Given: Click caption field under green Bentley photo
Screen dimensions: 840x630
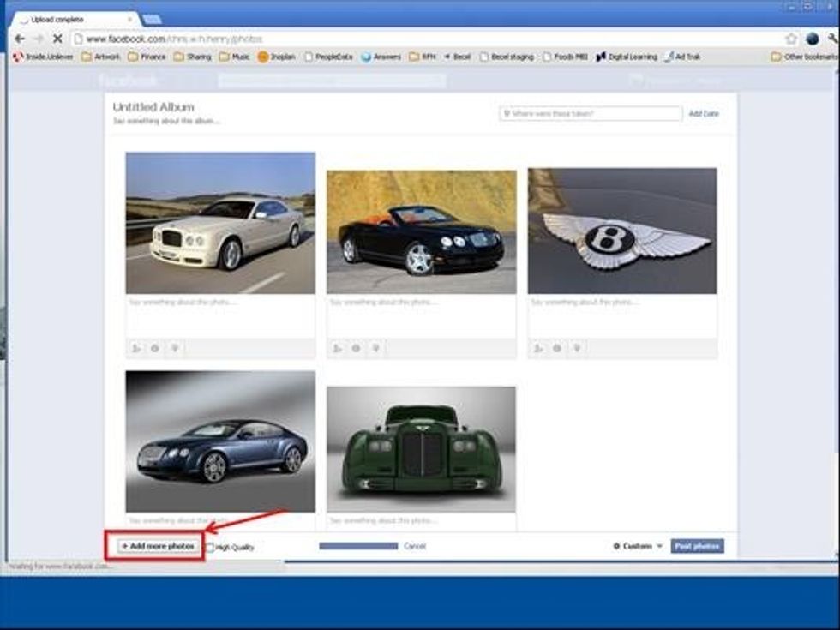Looking at the screenshot, I should click(x=421, y=521).
